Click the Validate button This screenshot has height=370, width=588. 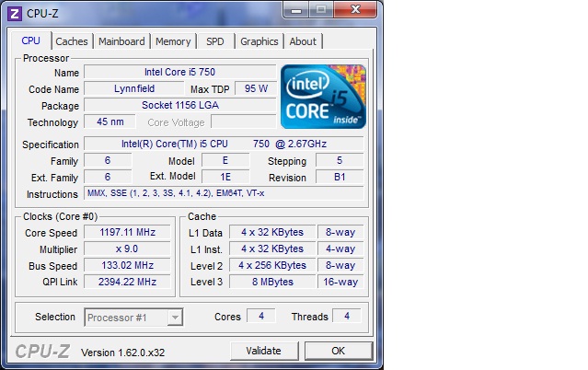tap(264, 351)
